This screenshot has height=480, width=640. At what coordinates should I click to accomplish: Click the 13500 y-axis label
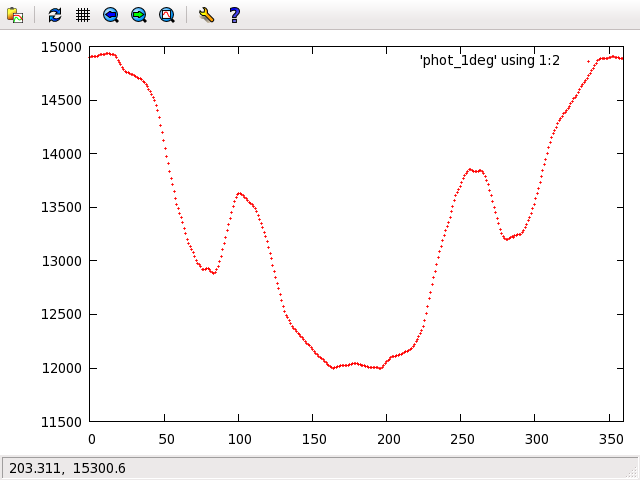tap(61, 207)
